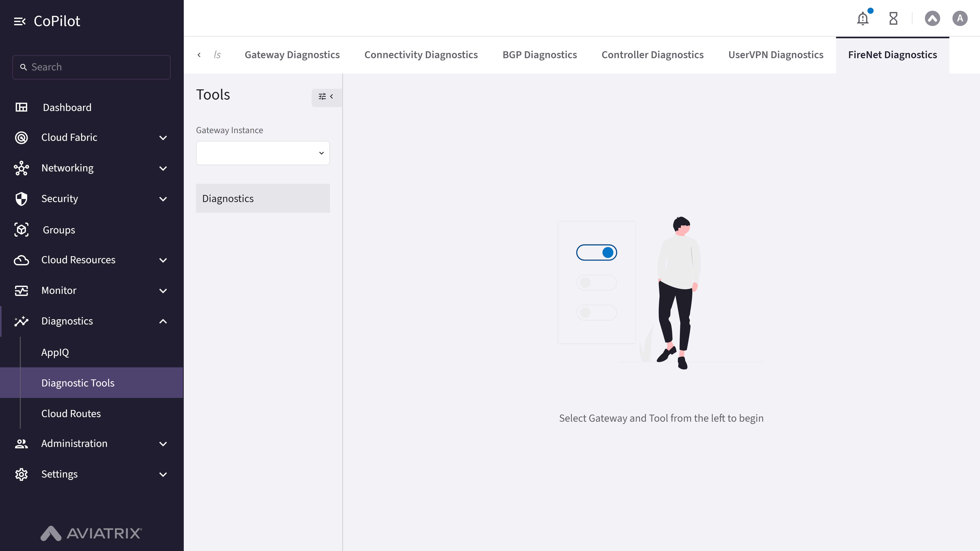Expand the Settings section chevron

coord(163,474)
